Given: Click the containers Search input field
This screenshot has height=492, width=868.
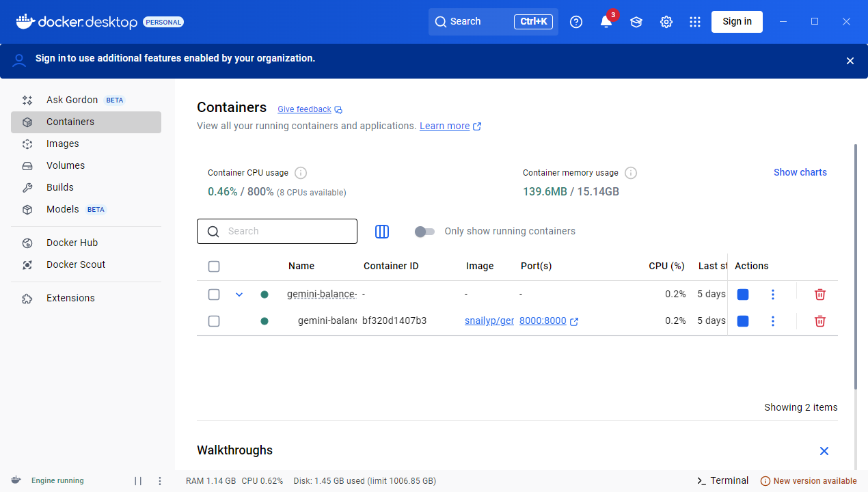Looking at the screenshot, I should coord(277,232).
